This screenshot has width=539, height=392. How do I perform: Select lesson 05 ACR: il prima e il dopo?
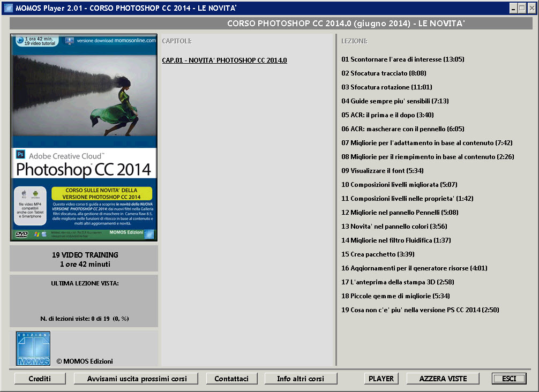pyautogui.click(x=387, y=115)
